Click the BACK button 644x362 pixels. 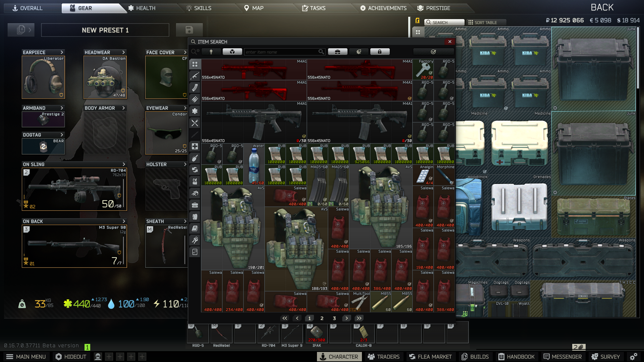coord(602,7)
